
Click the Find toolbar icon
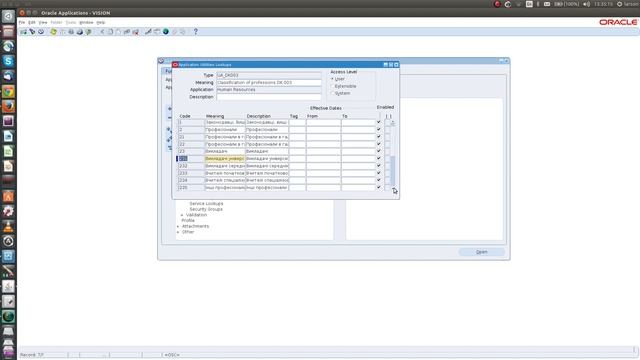32,31
